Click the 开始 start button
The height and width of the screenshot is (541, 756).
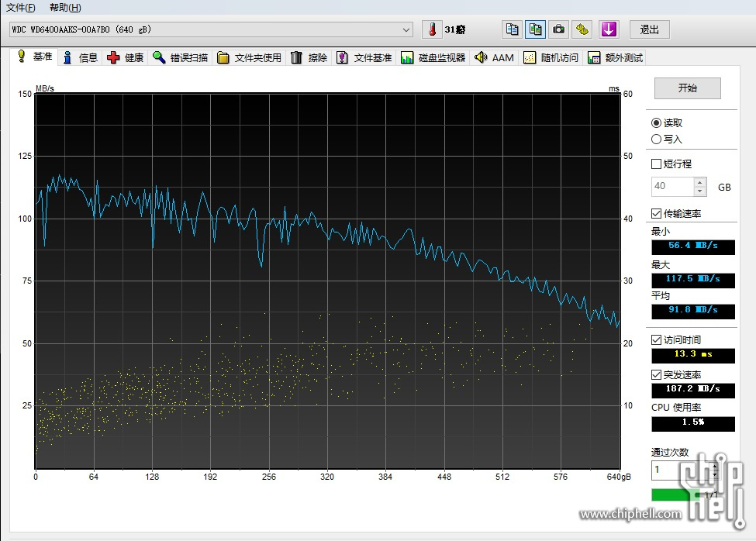point(687,88)
